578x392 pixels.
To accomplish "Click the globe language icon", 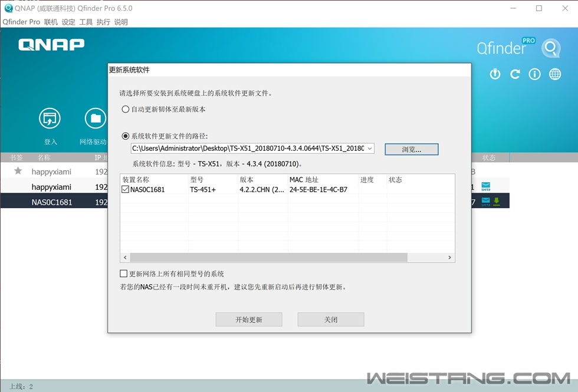I will pos(555,74).
